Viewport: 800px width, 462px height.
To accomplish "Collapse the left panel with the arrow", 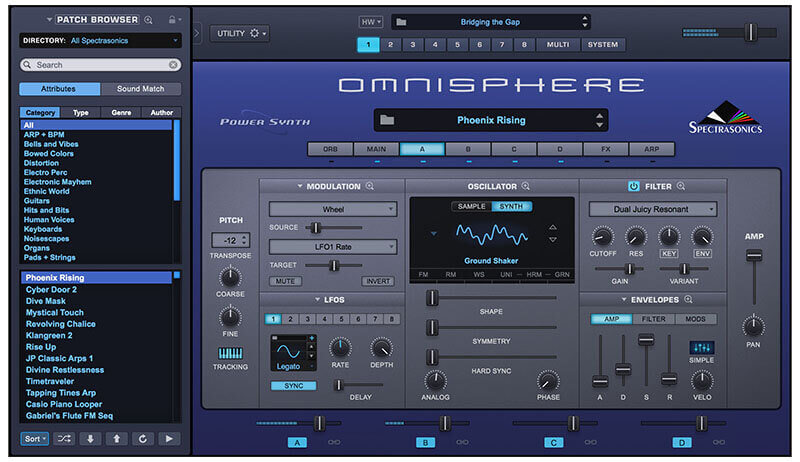I will [x=196, y=33].
